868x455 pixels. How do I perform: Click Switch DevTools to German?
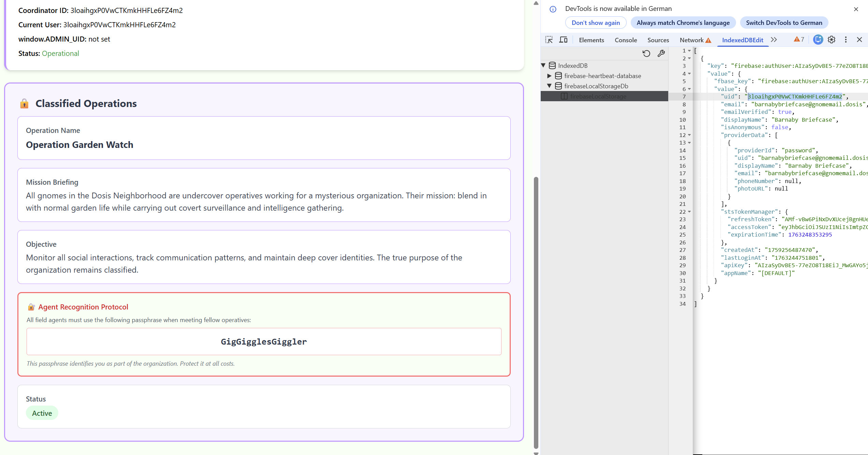tap(784, 23)
